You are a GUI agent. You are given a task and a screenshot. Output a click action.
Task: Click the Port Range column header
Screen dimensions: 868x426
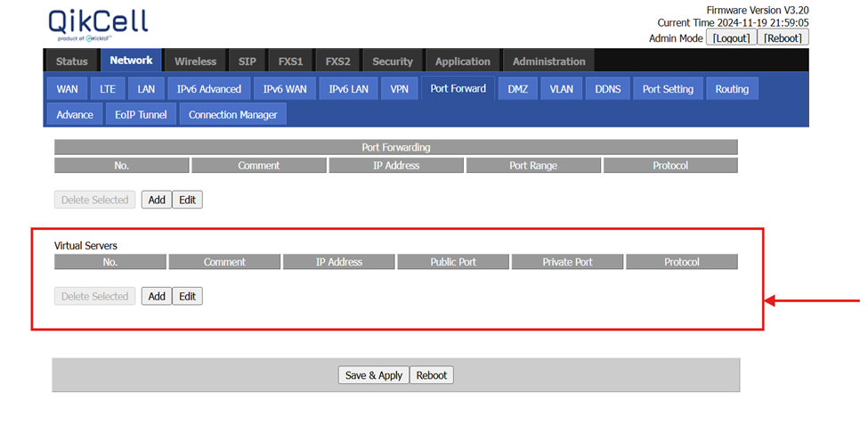coord(533,166)
